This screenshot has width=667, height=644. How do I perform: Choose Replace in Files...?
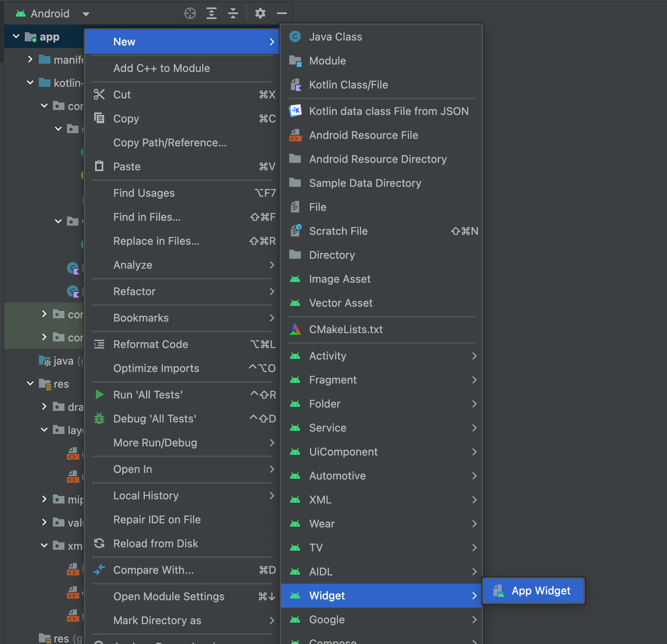tap(182, 241)
